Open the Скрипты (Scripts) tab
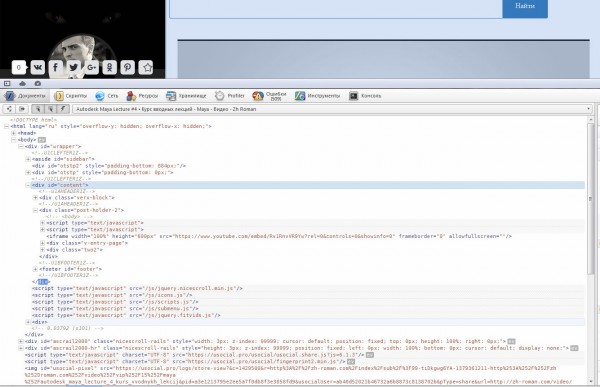The width and height of the screenshot is (600, 387). click(x=71, y=96)
